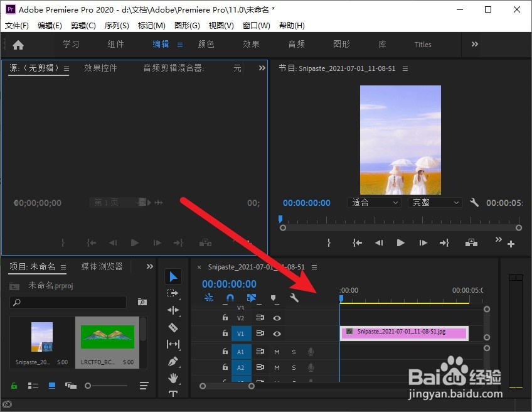Select the Type tool
This screenshot has width=532, height=412.
coord(173,394)
